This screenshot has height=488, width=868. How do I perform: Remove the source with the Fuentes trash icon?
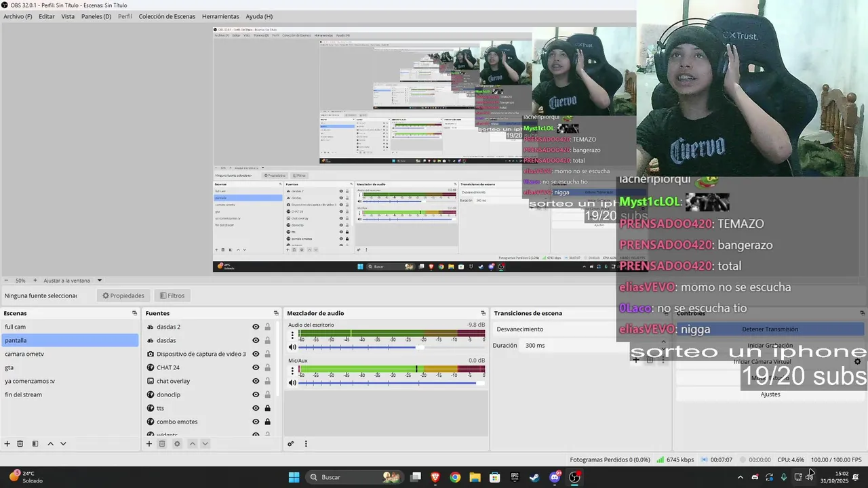(x=162, y=444)
